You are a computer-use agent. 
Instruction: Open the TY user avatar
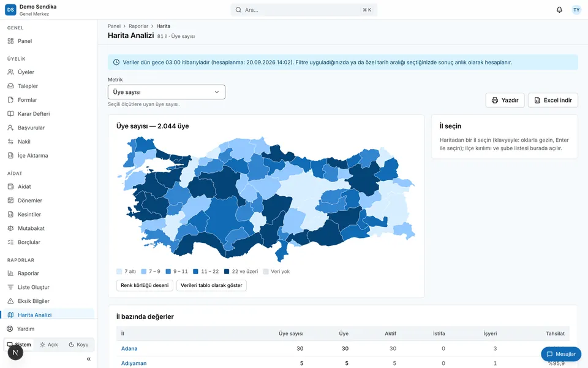(x=576, y=10)
